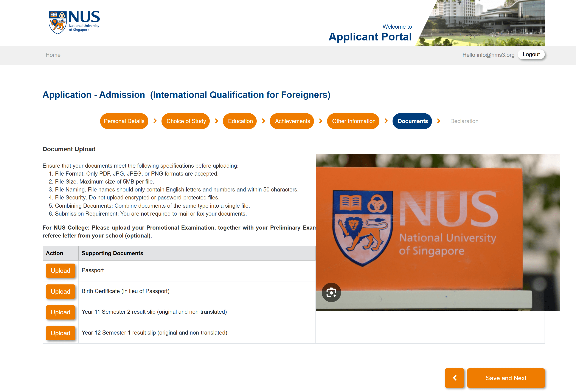Upload Year 12 Semester 1 result slip
Viewport: 576px width, 392px height.
61,333
